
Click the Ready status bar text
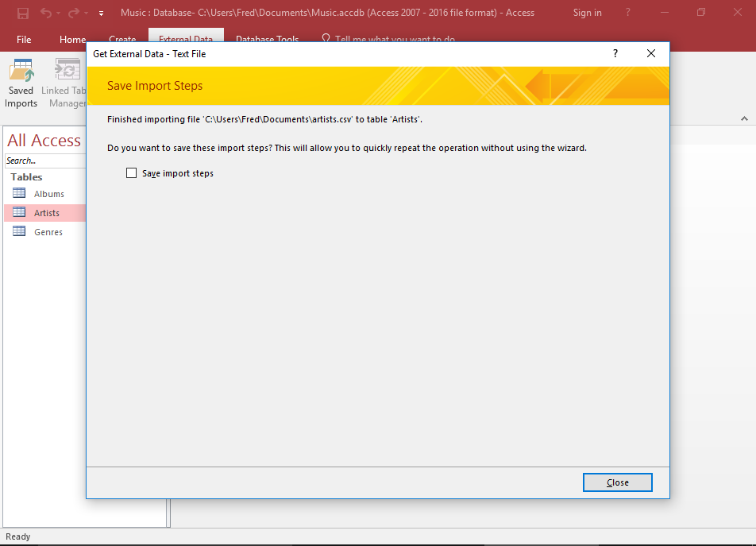point(17,536)
